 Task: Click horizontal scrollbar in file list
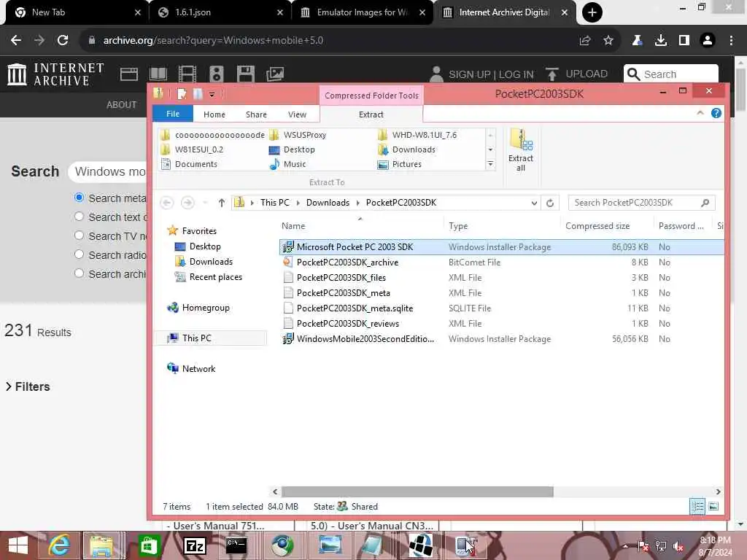tap(417, 491)
